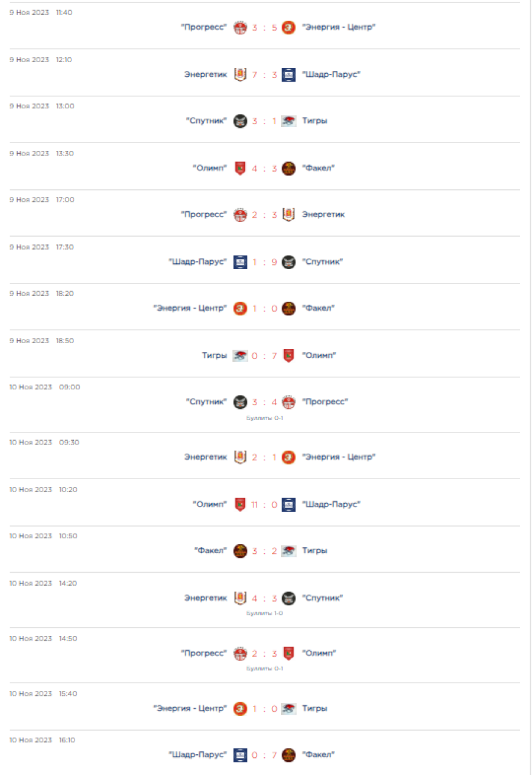Image resolution: width=532 pixels, height=775 pixels.
Task: Click the 10 Ноя 2023 16:10 date label
Action: pyautogui.click(x=42, y=740)
